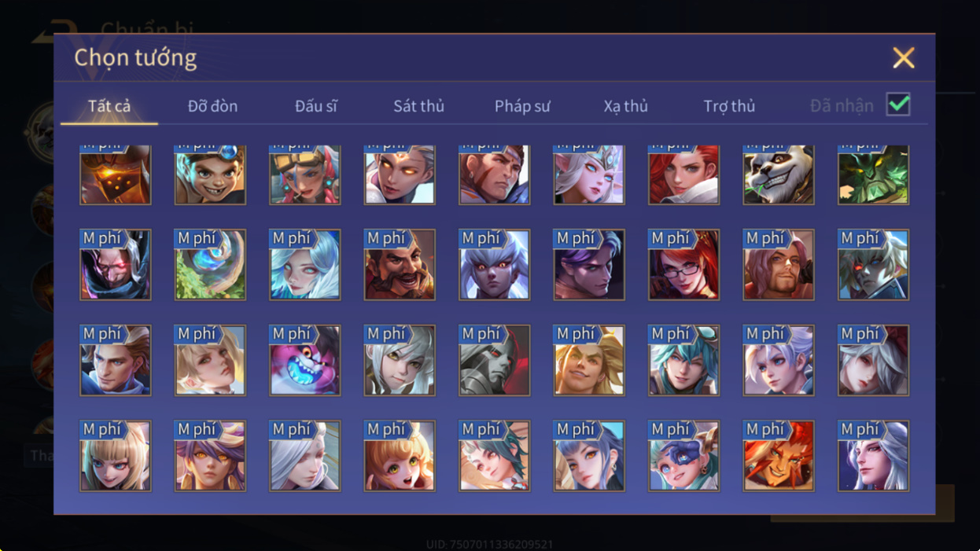Close the Chọn tướng dialog
Viewport: 980px width, 551px height.
pyautogui.click(x=904, y=57)
